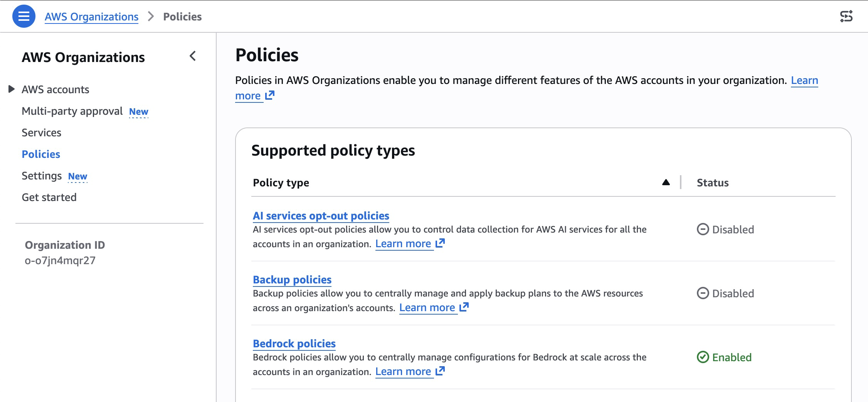Click AWS Organizations in the breadcrumb
Viewport: 868px width, 402px height.
(91, 17)
